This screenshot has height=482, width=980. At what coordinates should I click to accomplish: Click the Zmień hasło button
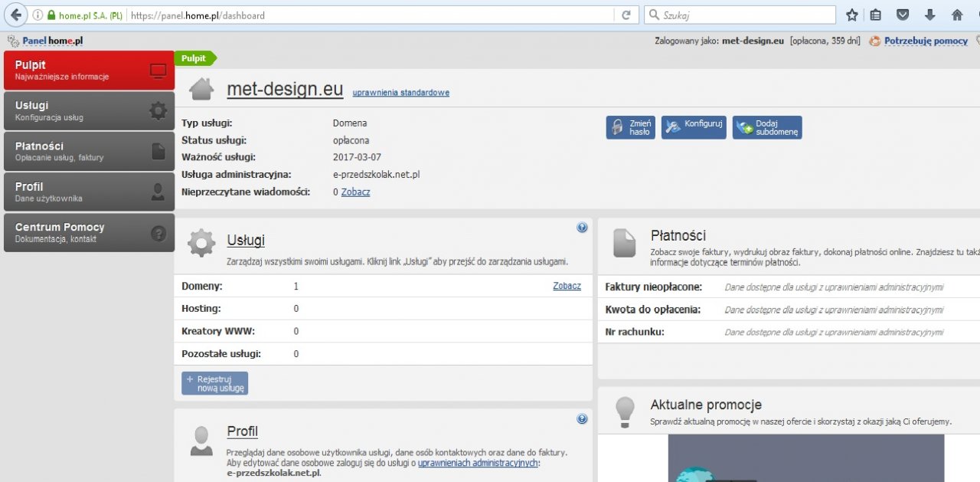[x=631, y=127]
